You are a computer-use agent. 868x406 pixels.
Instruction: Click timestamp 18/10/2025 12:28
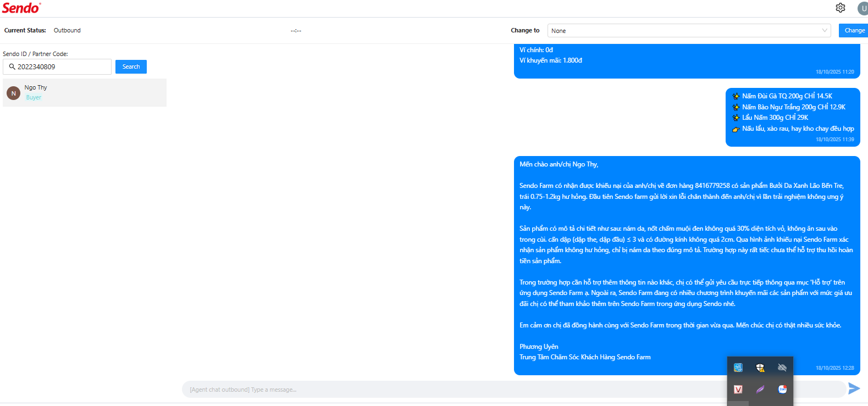pyautogui.click(x=835, y=368)
